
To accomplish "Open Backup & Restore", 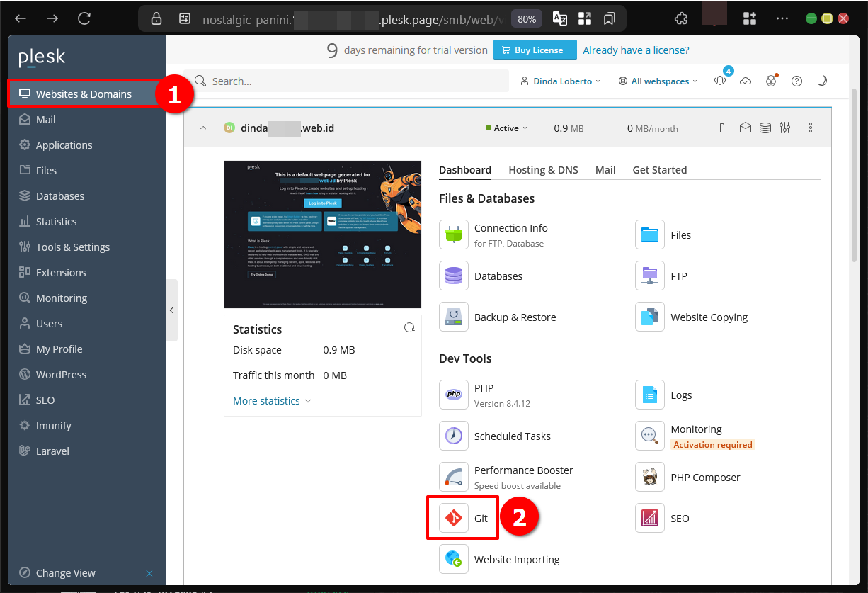I will click(515, 317).
